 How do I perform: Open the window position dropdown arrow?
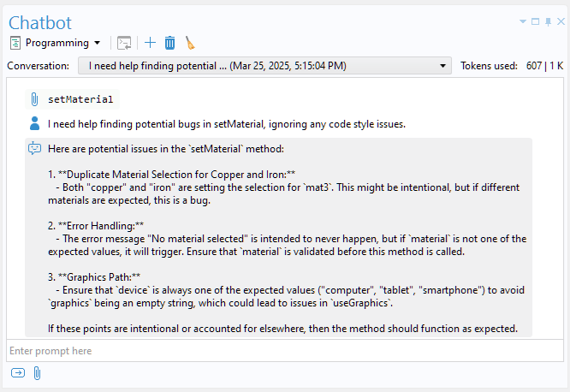[523, 21]
